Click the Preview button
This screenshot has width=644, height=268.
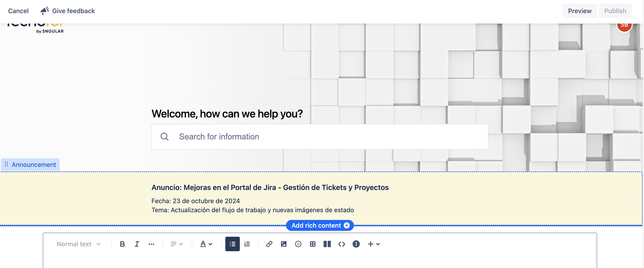pos(579,11)
